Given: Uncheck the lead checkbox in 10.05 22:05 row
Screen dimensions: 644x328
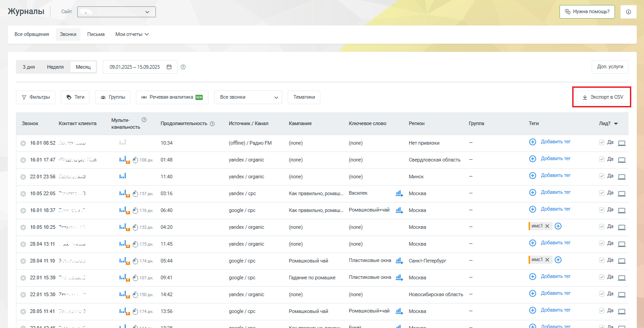Looking at the screenshot, I should pyautogui.click(x=602, y=193).
